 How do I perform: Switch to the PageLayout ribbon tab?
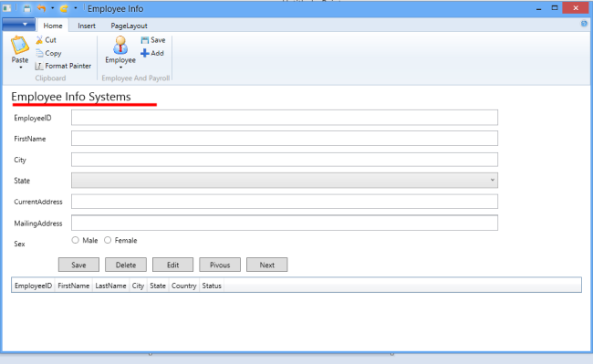pos(129,26)
